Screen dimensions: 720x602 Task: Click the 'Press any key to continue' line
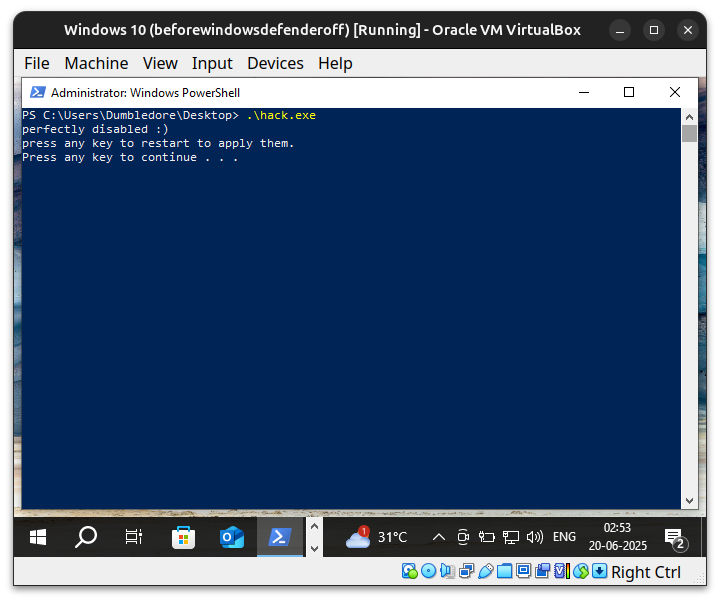[130, 158]
